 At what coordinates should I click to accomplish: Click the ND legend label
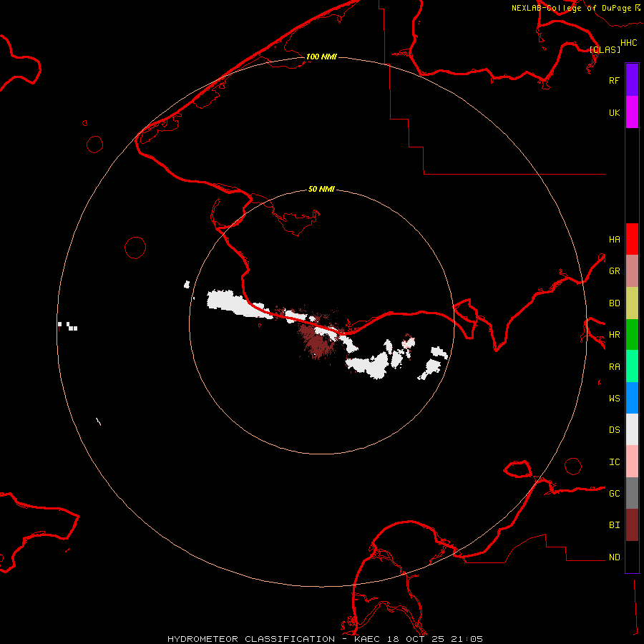point(614,557)
